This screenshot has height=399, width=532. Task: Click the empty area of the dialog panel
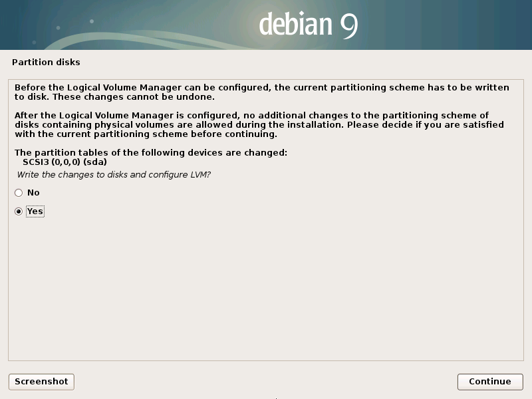pyautogui.click(x=266, y=289)
